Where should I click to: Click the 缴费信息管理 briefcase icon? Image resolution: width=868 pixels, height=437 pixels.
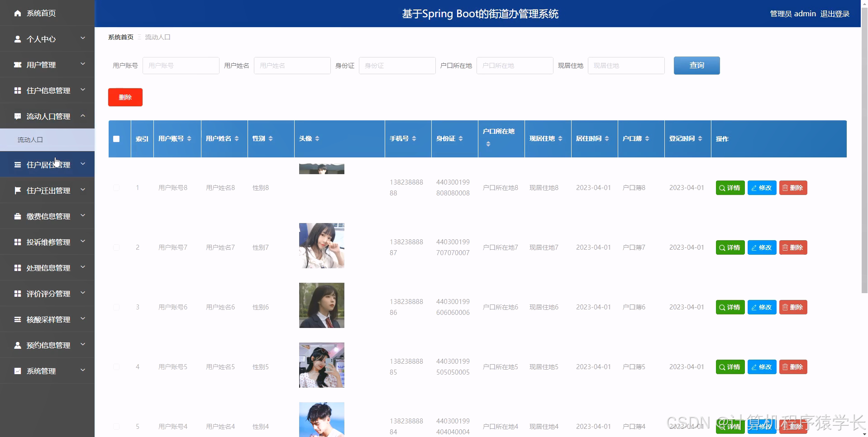coord(18,216)
